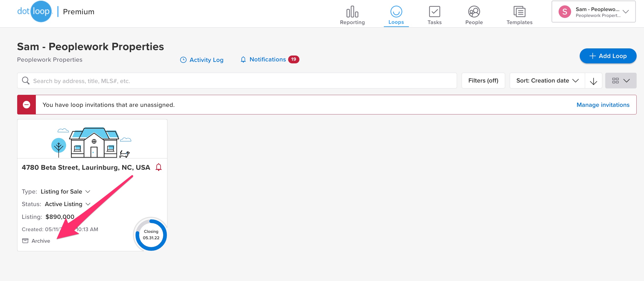
Task: Open the Sam profile account menu
Action: click(593, 12)
